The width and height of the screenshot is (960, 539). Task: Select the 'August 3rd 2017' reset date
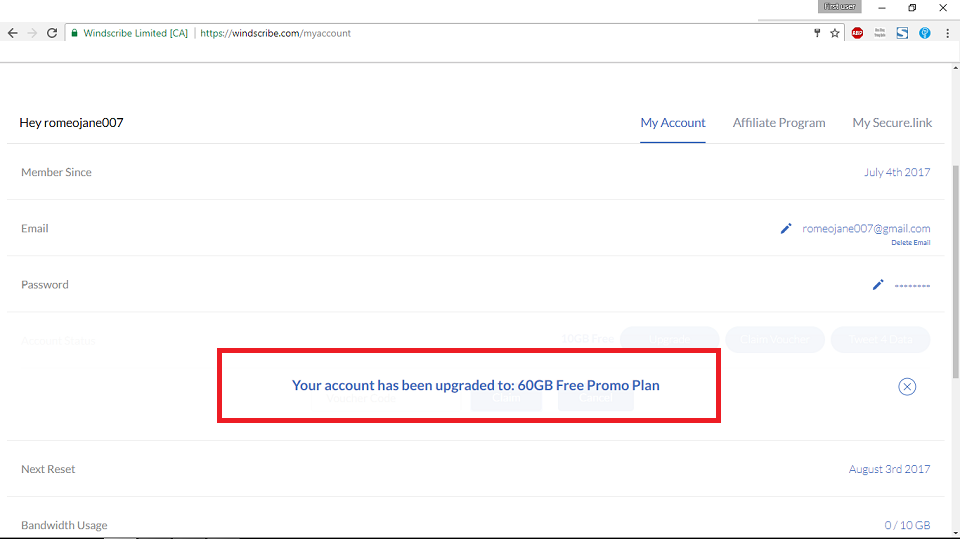(x=889, y=469)
